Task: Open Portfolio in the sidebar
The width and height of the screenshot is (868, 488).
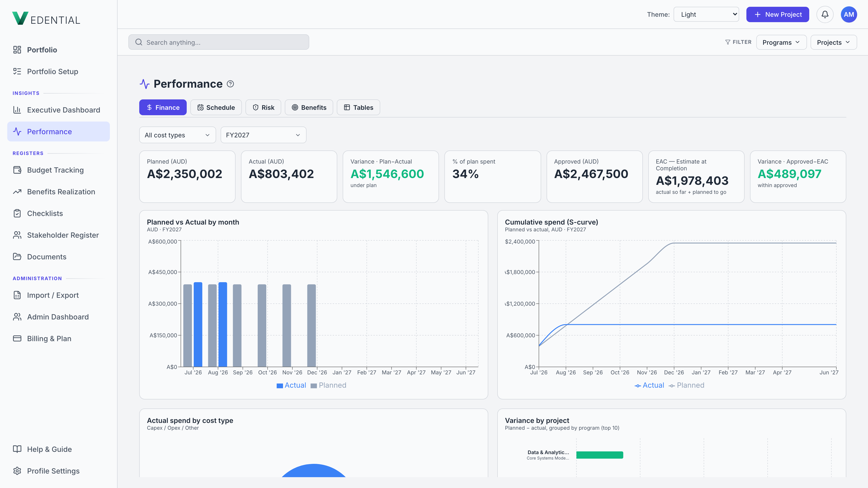Action: (58, 50)
